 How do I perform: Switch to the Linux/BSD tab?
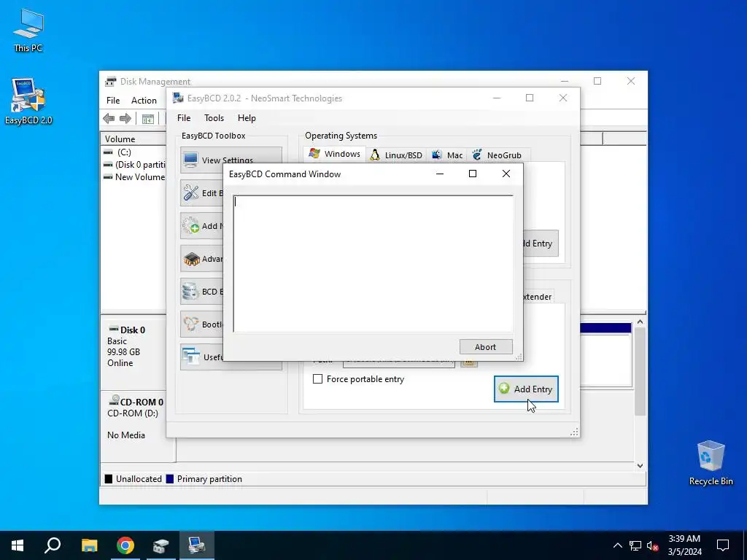tap(396, 155)
